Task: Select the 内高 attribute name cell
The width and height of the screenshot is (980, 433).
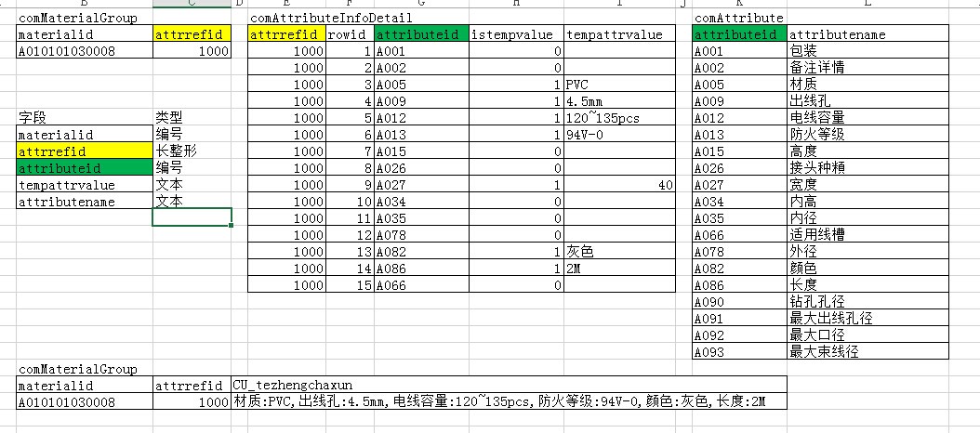Action: pos(867,202)
